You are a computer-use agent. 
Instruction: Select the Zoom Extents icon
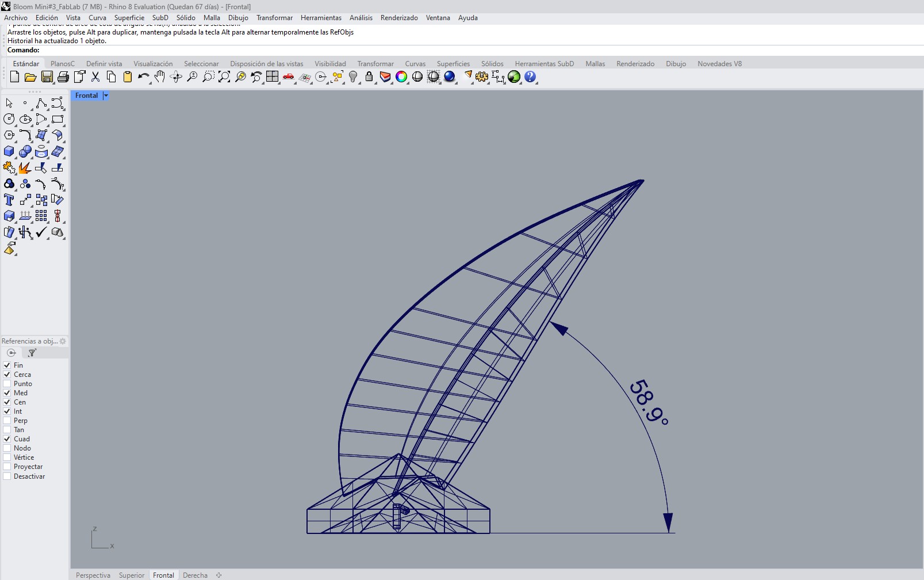(x=224, y=77)
